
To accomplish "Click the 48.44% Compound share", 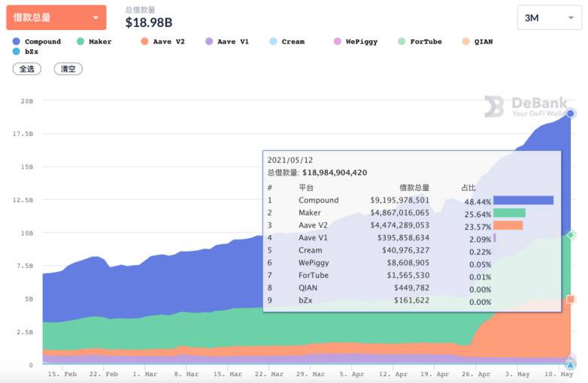I will [x=477, y=202].
